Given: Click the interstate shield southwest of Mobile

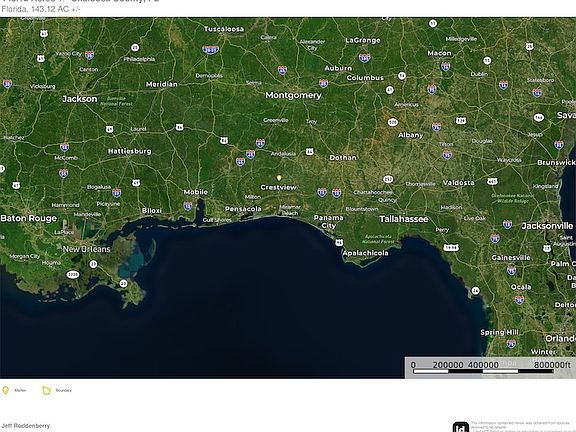Looking at the screenshot, I should (188, 206).
